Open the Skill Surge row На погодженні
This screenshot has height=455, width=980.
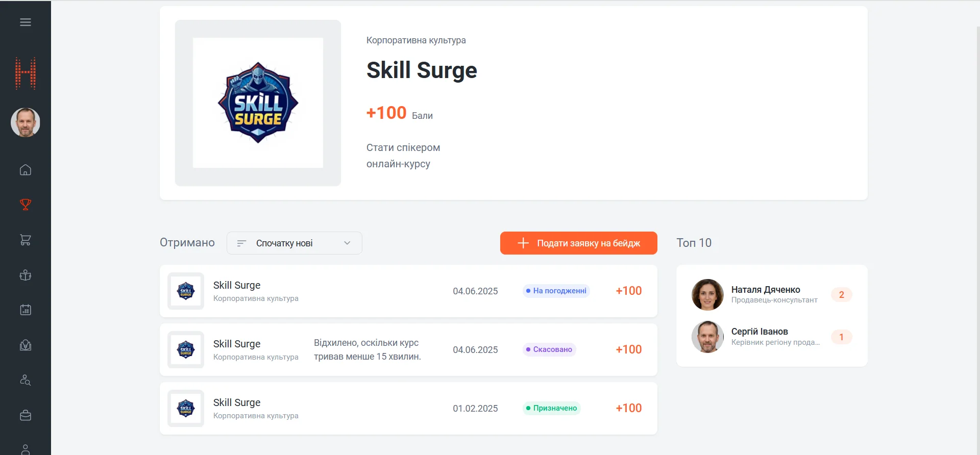[x=408, y=291]
